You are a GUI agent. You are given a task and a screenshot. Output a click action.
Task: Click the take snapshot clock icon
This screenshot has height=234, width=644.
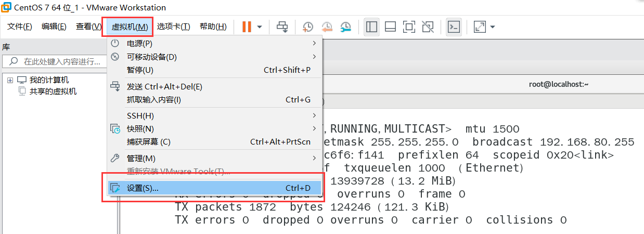pos(308,27)
